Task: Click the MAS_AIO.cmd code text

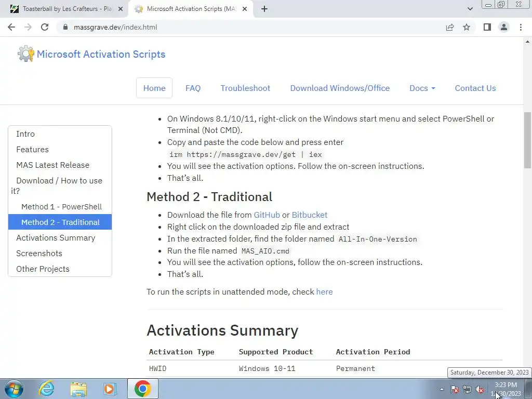Action: point(265,251)
